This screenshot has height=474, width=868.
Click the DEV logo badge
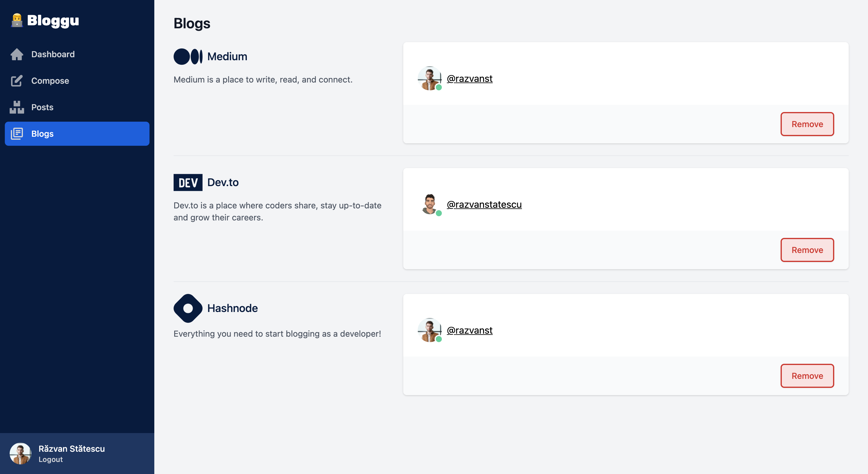(x=188, y=182)
